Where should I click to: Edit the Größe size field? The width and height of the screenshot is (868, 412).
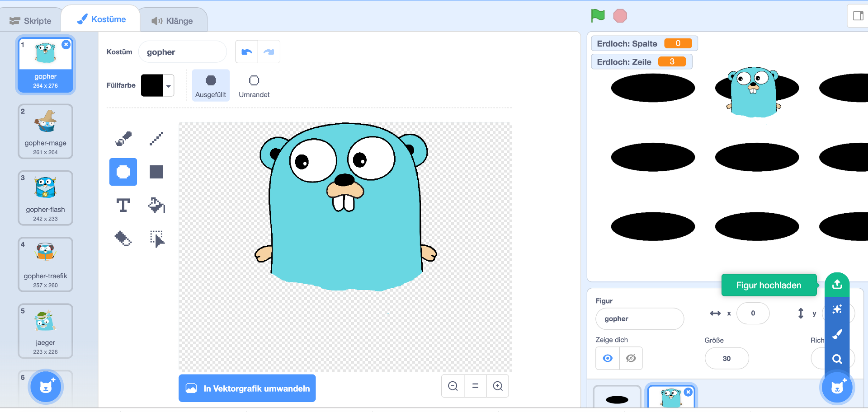pos(726,358)
